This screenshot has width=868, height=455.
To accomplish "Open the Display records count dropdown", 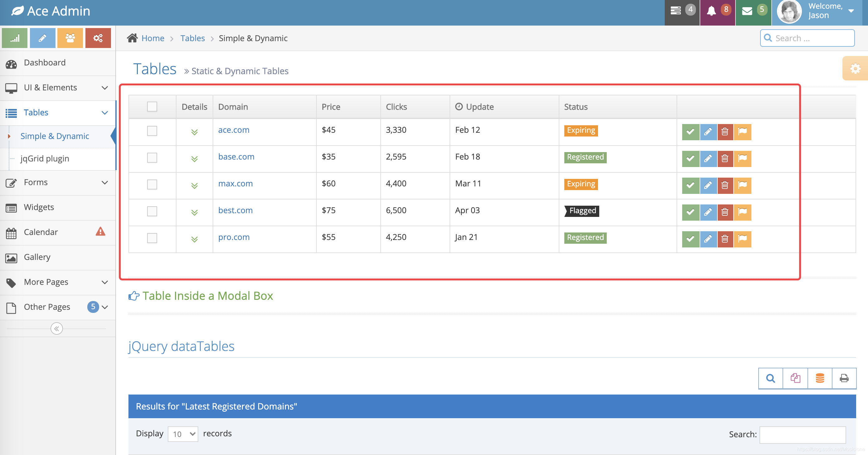I will (x=183, y=434).
